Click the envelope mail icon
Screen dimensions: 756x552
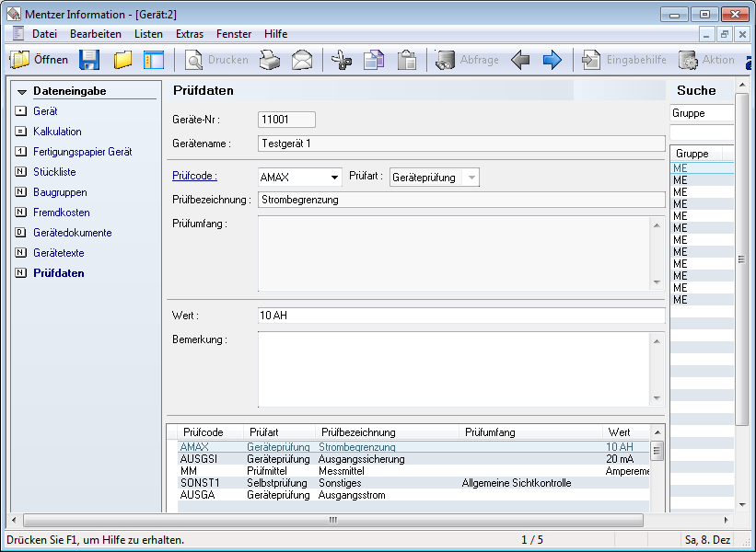click(302, 60)
